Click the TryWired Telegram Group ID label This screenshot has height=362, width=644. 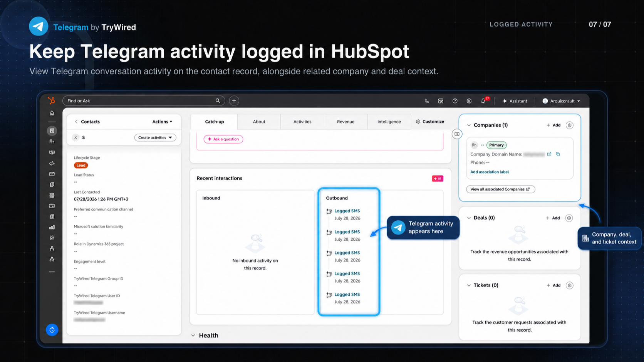[99, 278]
